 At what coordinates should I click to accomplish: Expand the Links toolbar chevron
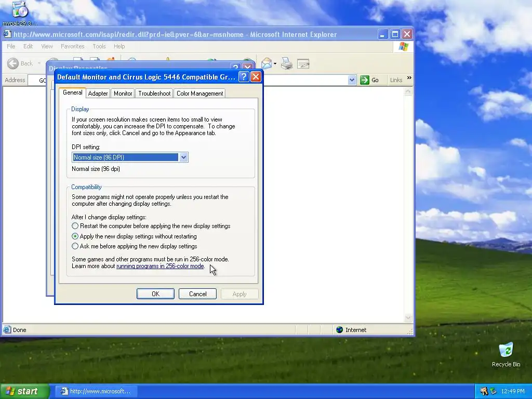[x=409, y=78]
